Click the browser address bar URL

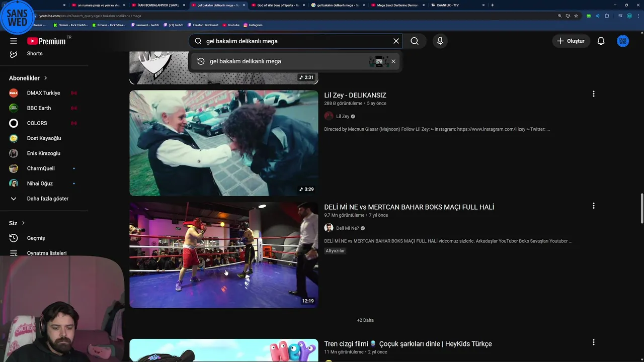pos(91,16)
